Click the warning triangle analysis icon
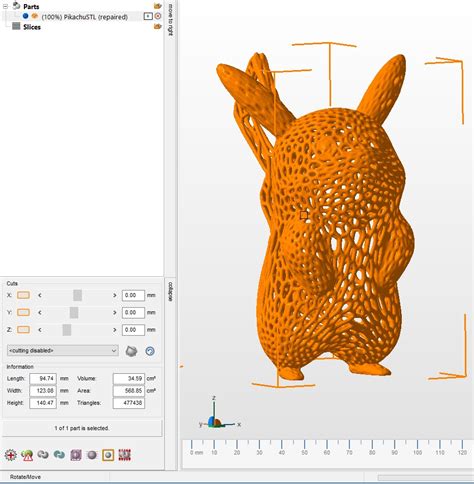The height and width of the screenshot is (484, 474). tap(27, 455)
